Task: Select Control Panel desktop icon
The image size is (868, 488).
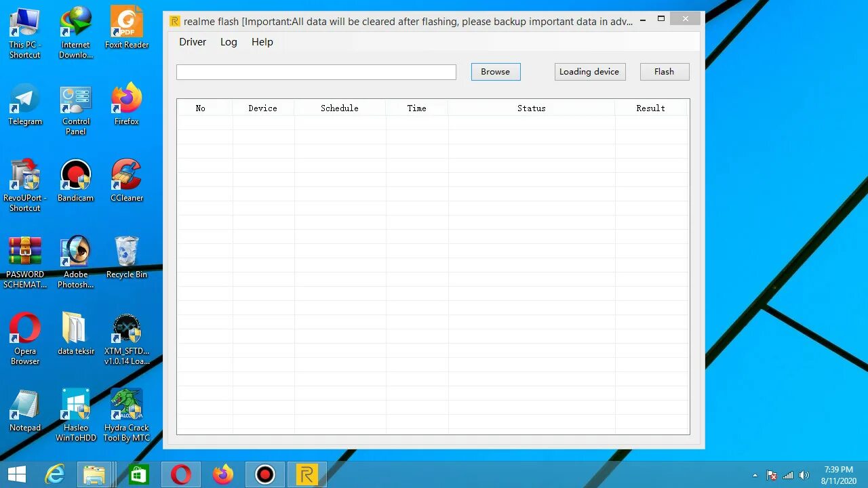Action: click(x=76, y=110)
